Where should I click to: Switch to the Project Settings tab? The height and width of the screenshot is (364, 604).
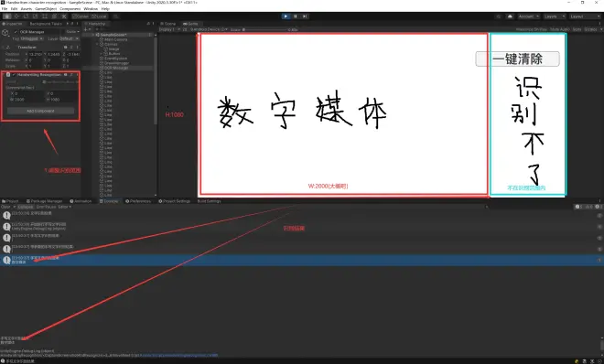pos(175,201)
